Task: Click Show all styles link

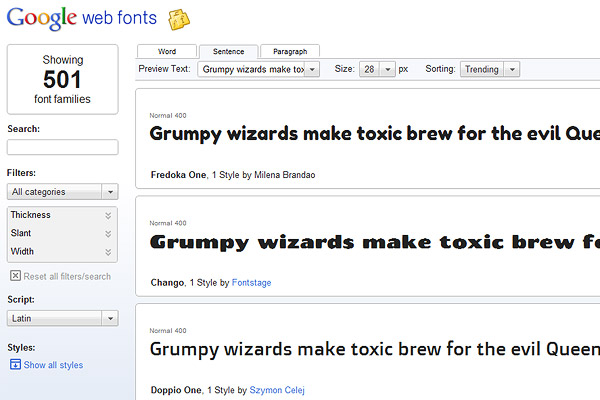Action: point(53,365)
